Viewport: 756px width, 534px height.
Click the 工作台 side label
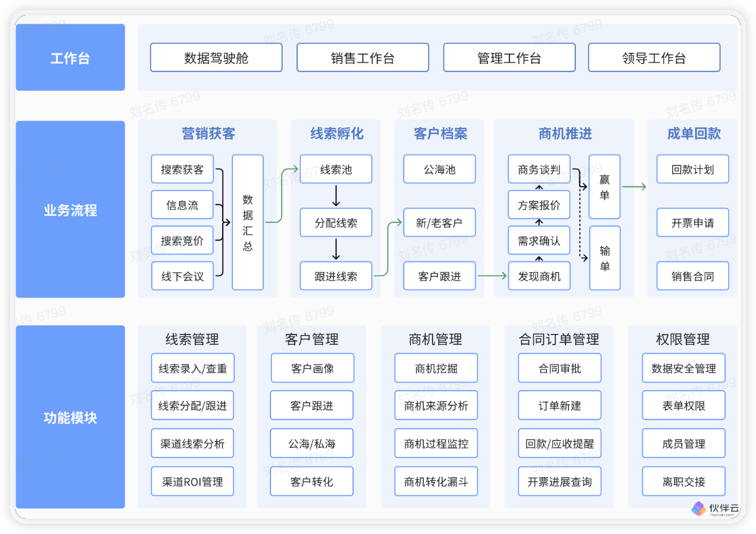pyautogui.click(x=70, y=57)
